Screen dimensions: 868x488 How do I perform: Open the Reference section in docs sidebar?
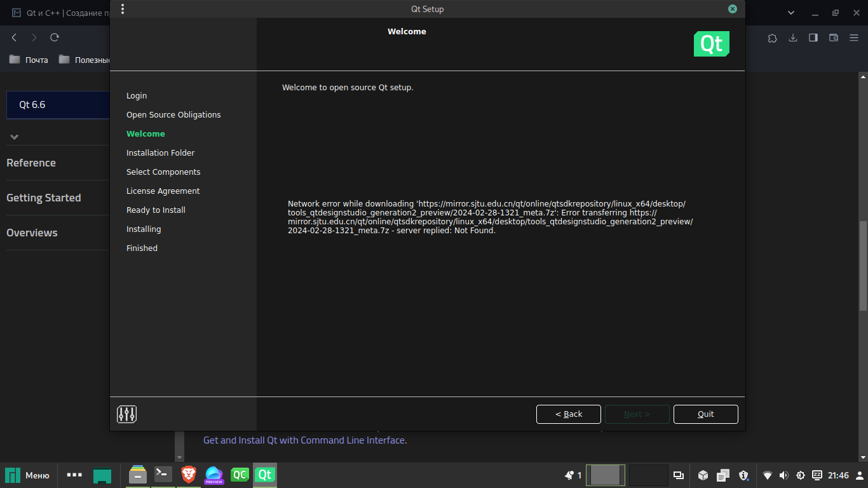(31, 163)
